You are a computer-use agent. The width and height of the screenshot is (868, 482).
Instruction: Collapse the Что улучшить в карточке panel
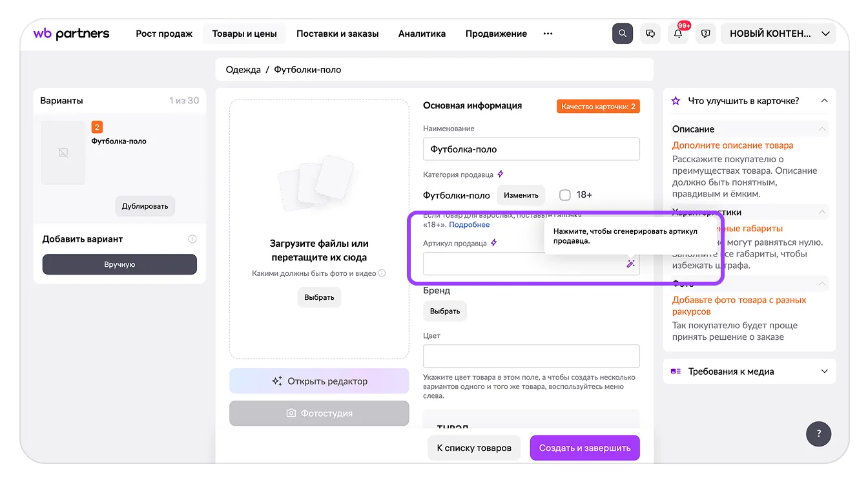tap(824, 101)
